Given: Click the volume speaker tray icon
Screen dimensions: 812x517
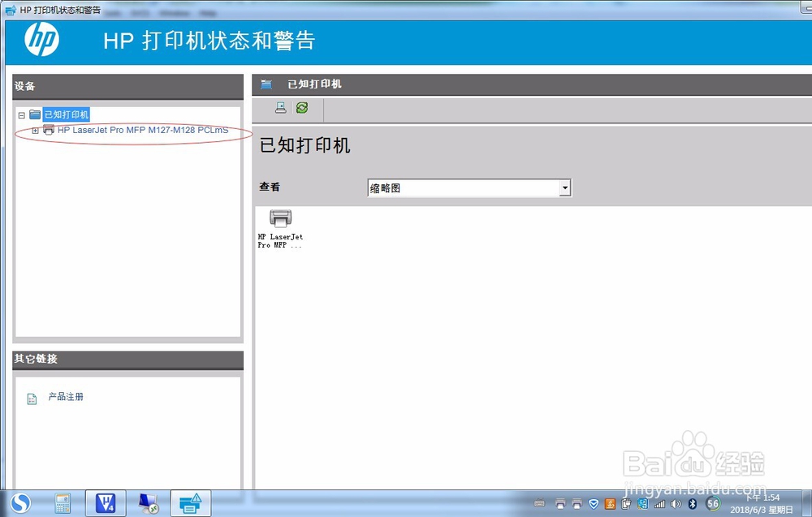Looking at the screenshot, I should 676,503.
